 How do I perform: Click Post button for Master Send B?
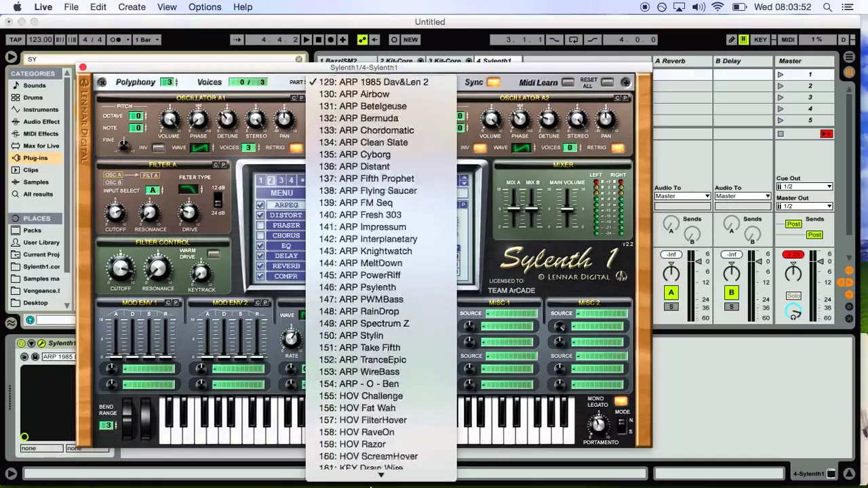click(x=814, y=235)
